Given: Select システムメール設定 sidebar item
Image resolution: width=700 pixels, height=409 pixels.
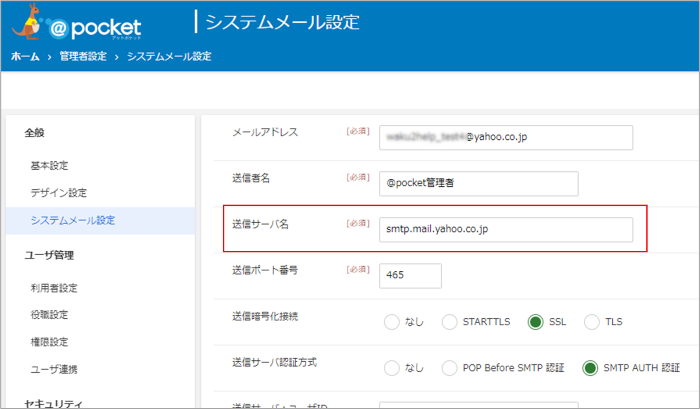Looking at the screenshot, I should click(100, 221).
